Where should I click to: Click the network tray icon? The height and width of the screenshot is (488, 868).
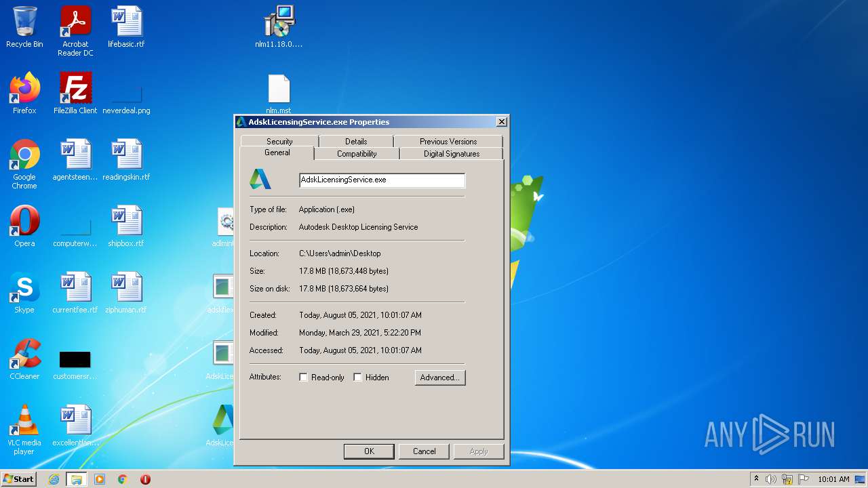(x=787, y=479)
